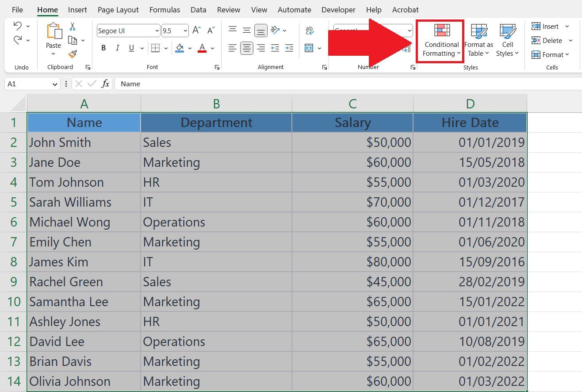Click the Wrap Text icon
This screenshot has height=392, width=582.
tap(310, 31)
